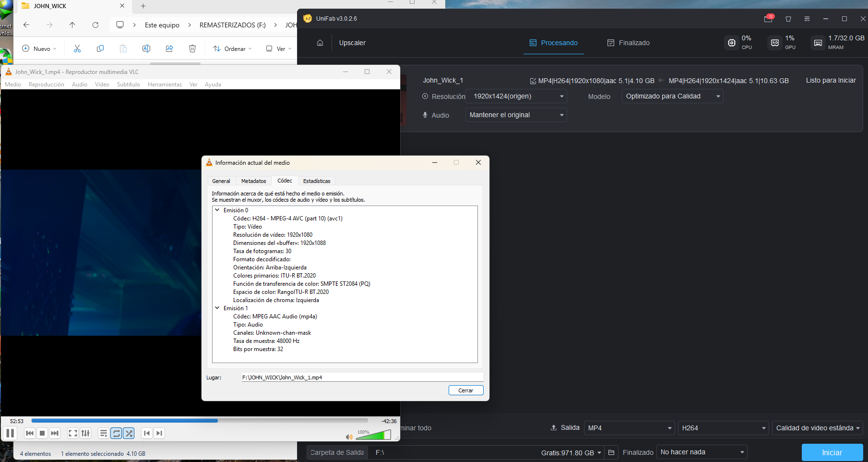Switch to the Metadatos tab
The image size is (868, 462).
pos(253,181)
